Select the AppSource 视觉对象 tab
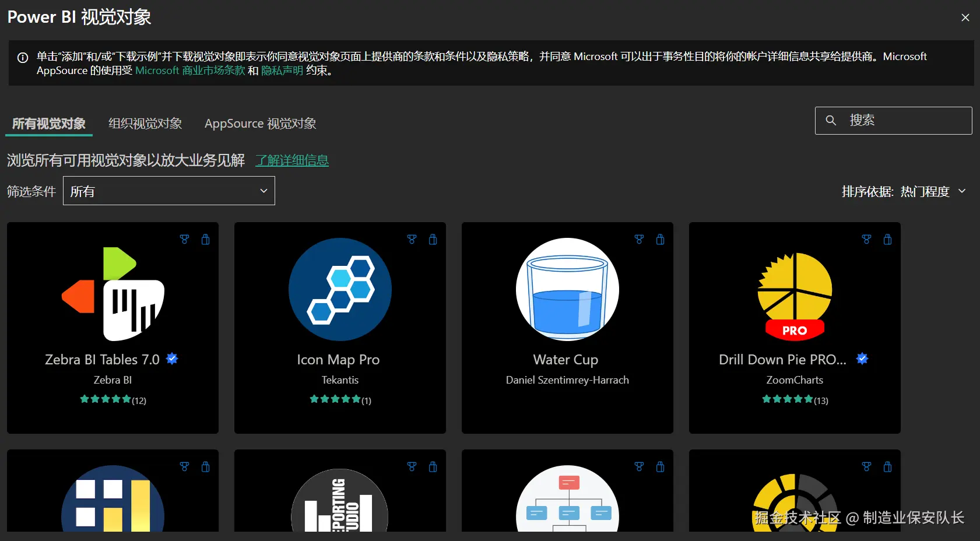Image resolution: width=980 pixels, height=541 pixels. coord(261,124)
